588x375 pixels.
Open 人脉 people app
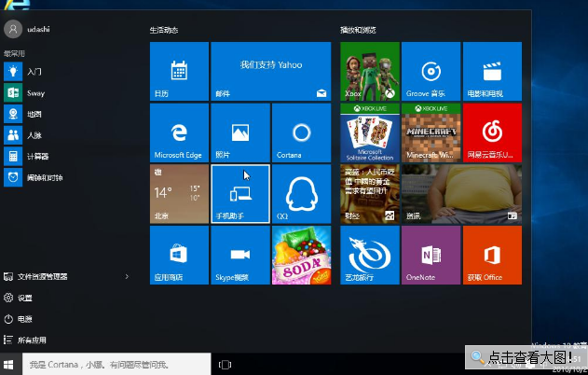[67, 135]
